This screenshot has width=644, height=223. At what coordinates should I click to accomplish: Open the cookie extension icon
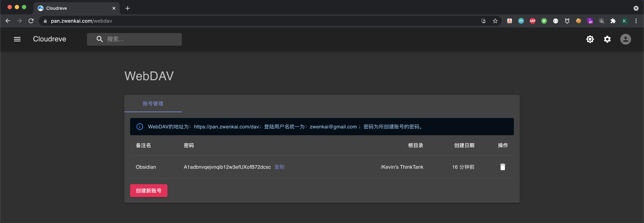click(x=578, y=21)
